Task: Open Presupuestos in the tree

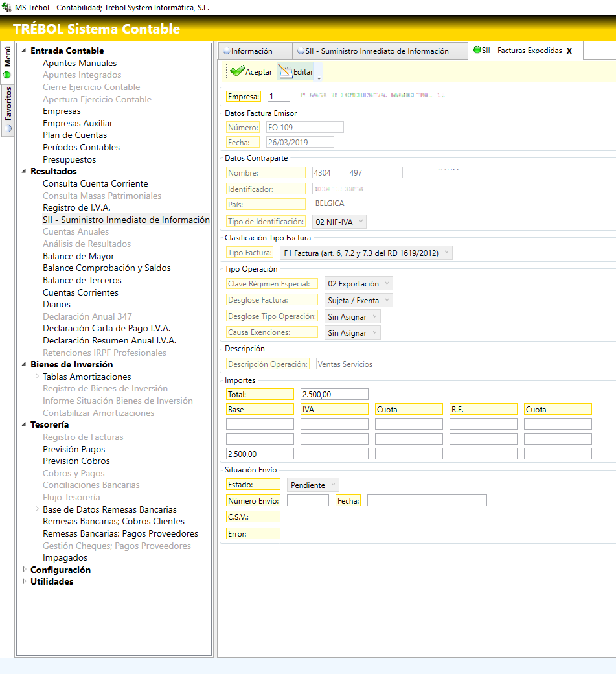Action: click(69, 159)
